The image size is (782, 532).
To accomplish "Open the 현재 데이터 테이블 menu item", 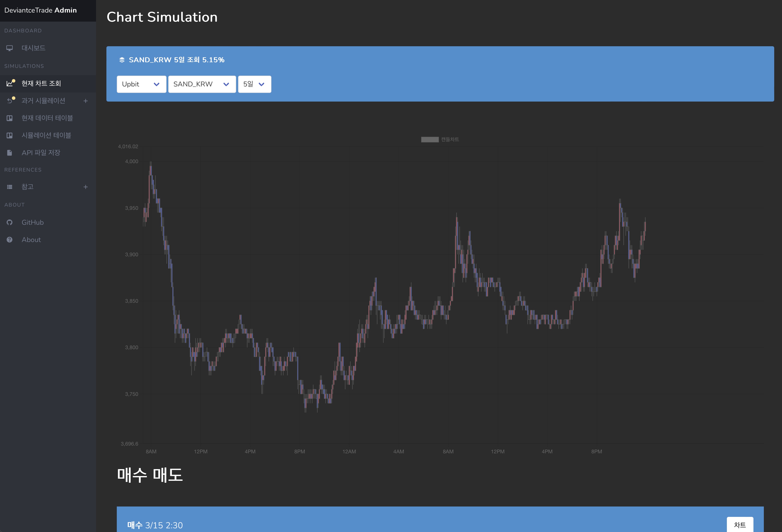I will click(47, 118).
